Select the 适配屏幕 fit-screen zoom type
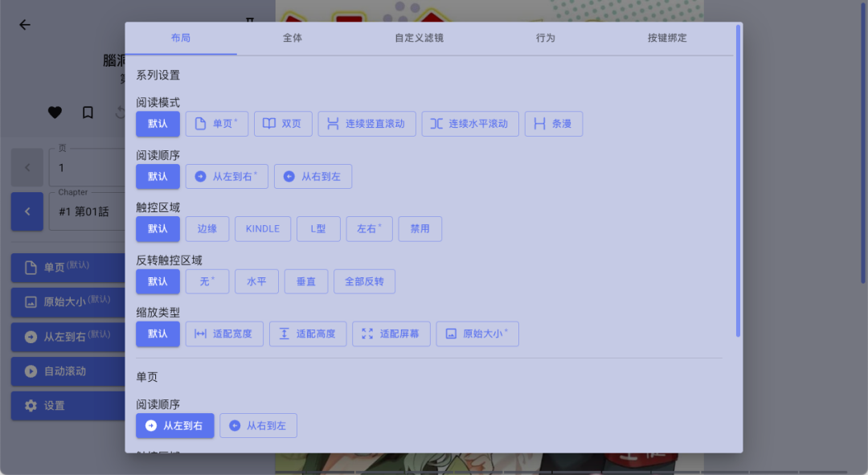 tap(391, 334)
